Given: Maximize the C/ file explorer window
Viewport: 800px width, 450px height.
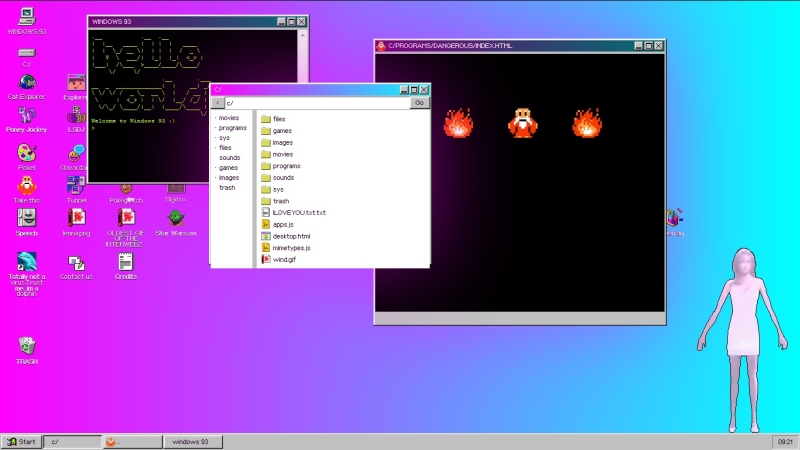Looking at the screenshot, I should [x=414, y=90].
